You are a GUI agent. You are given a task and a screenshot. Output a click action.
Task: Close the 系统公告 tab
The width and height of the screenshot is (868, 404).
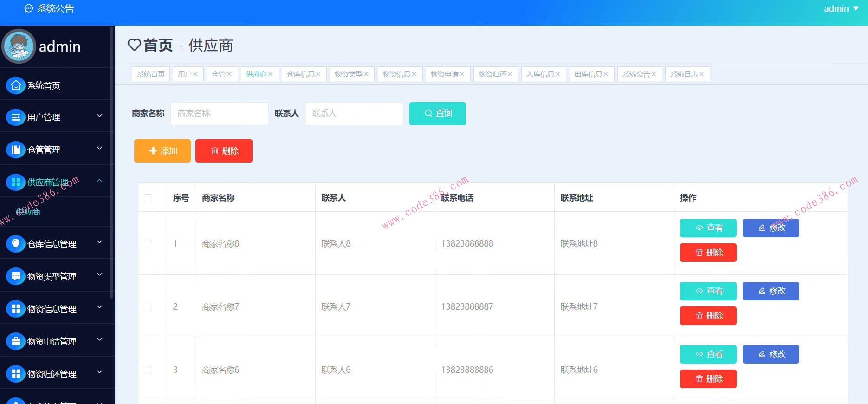coord(654,74)
